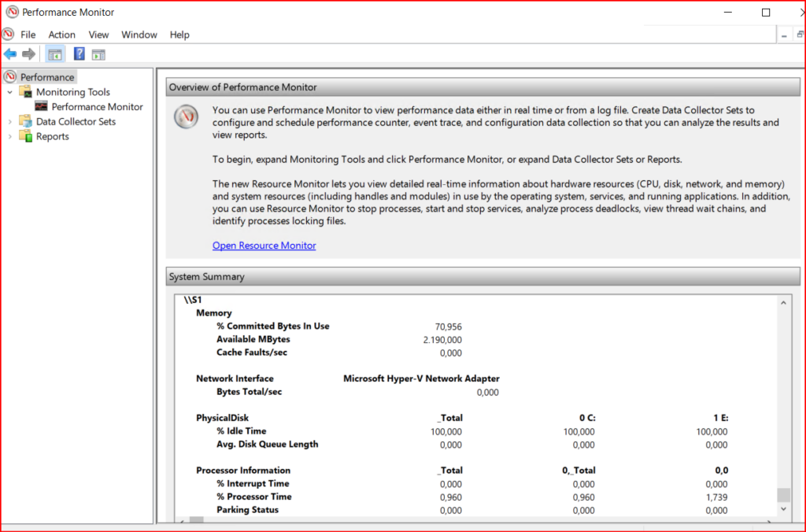Viewport: 806px width, 532px height.
Task: Click the Open Resource Monitor link
Action: pos(264,246)
